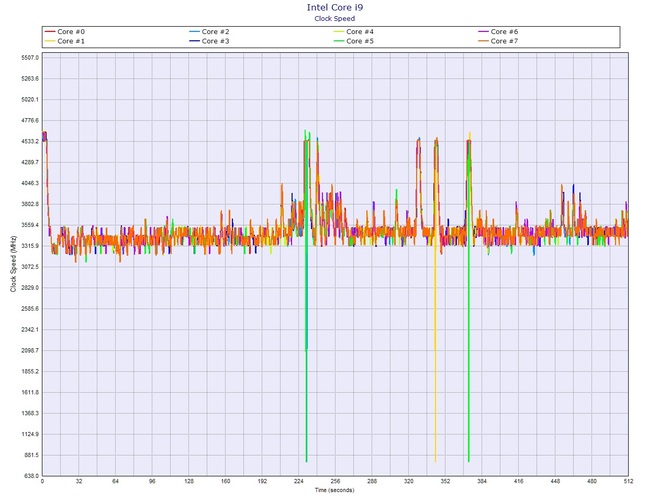Click the Time (seconds) axis label
Screen dimensions: 670x502
click(334, 491)
